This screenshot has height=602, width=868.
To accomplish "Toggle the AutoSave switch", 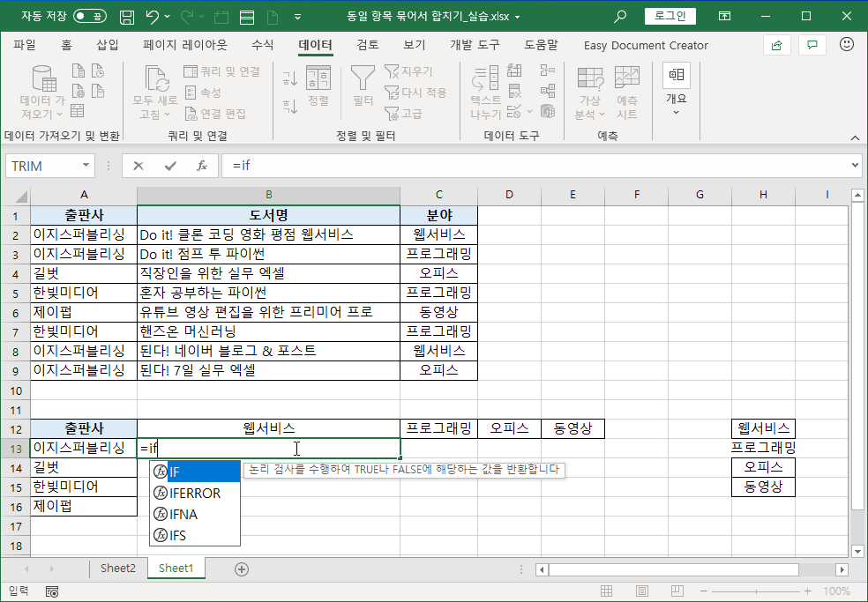I will (x=90, y=17).
